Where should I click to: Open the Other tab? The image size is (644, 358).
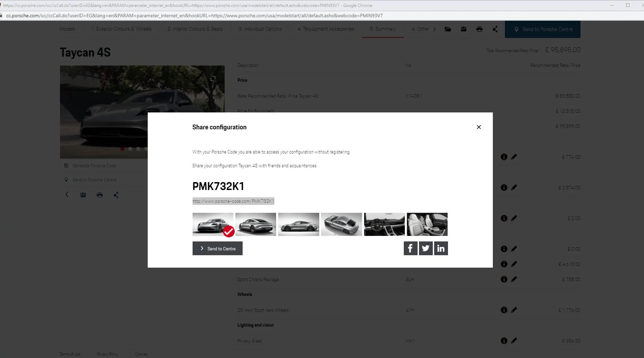click(420, 29)
